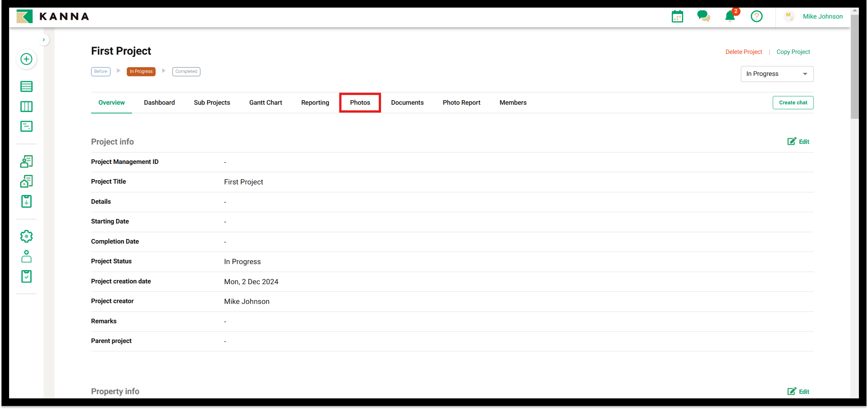
Task: Open the In Progress status dropdown
Action: pyautogui.click(x=777, y=74)
